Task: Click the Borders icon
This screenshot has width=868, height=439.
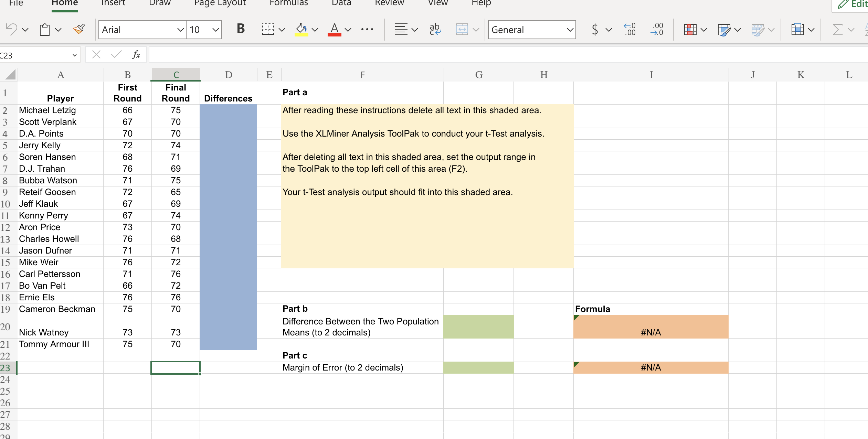Action: tap(268, 30)
